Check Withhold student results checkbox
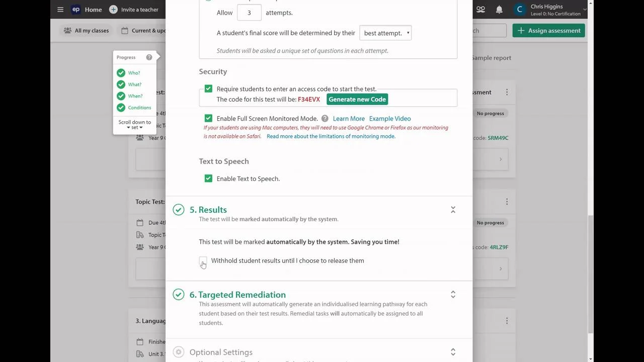The height and width of the screenshot is (362, 644). pyautogui.click(x=203, y=260)
